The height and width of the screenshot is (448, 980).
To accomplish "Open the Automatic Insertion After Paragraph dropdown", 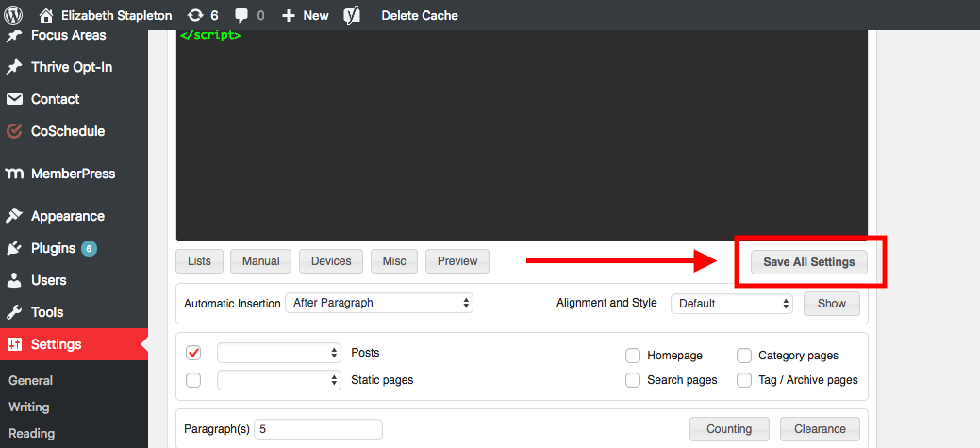I will click(379, 303).
